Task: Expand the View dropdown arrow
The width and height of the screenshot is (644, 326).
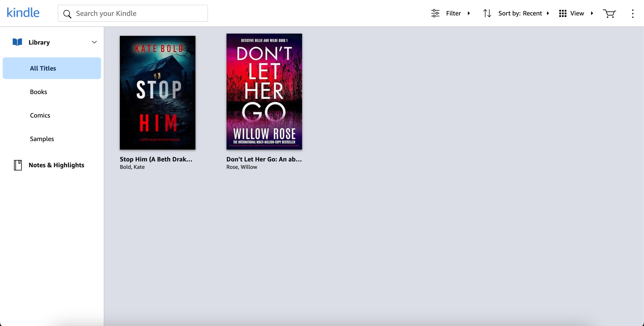Action: click(x=592, y=13)
